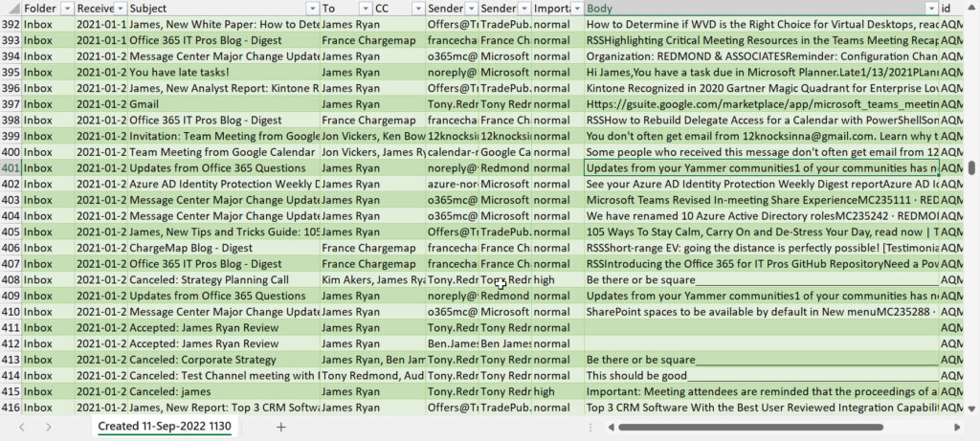This screenshot has height=441, width=980.
Task: Click the horizontal scrollbar thumb
Action: point(750,428)
